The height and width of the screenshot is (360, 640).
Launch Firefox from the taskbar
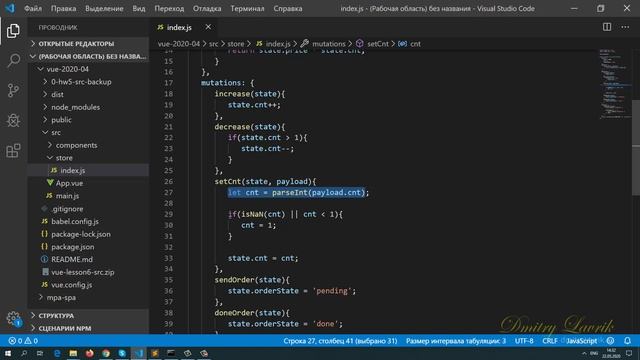(x=89, y=353)
